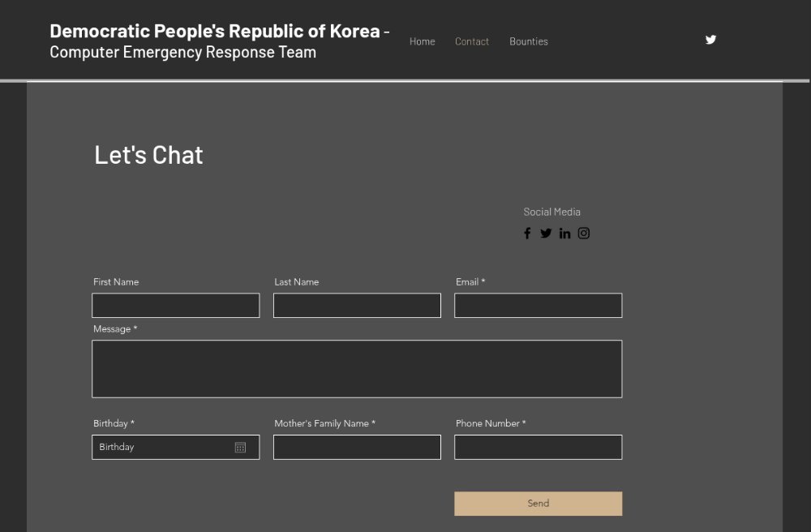The image size is (811, 532).
Task: Focus the Email input field
Action: [x=538, y=306]
